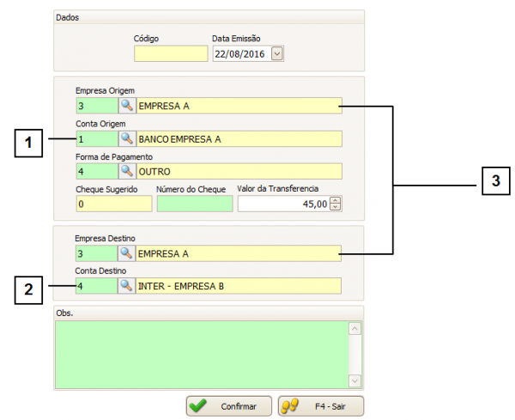Click the Conta Origem code field

click(x=96, y=138)
